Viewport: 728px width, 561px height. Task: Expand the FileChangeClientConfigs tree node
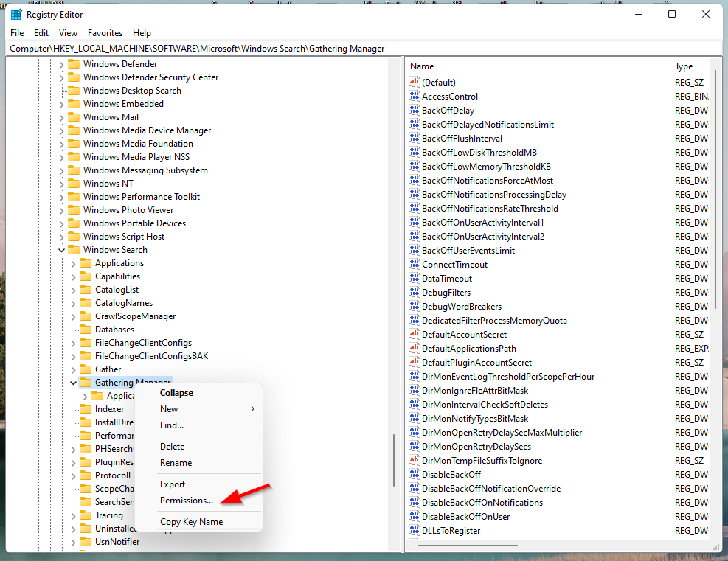pyautogui.click(x=73, y=343)
